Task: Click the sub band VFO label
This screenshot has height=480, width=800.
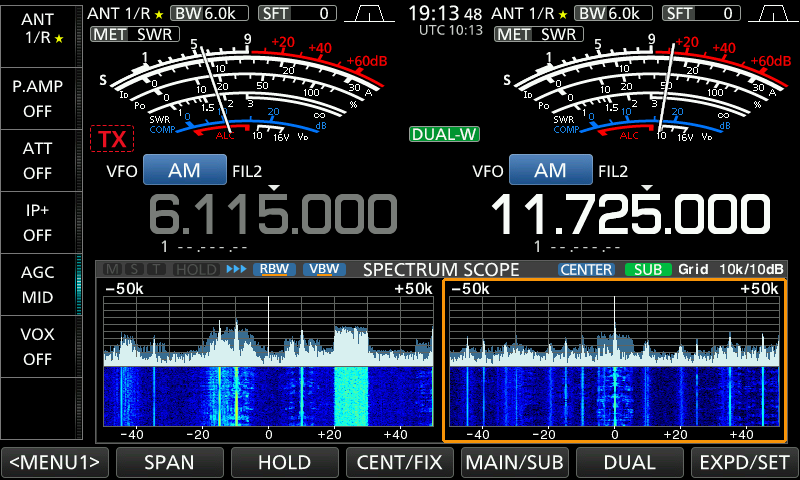Action: tap(488, 171)
